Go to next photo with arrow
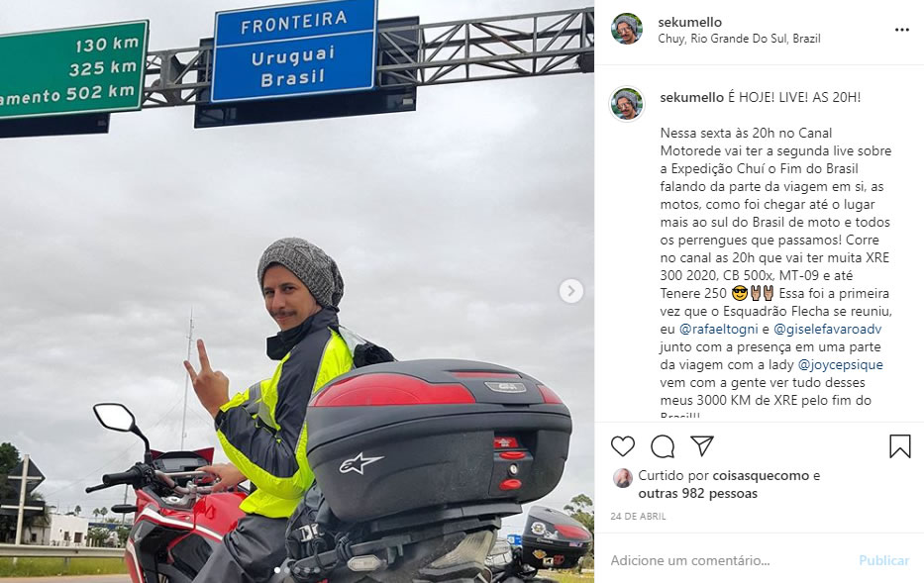The height and width of the screenshot is (583, 924). [x=570, y=291]
